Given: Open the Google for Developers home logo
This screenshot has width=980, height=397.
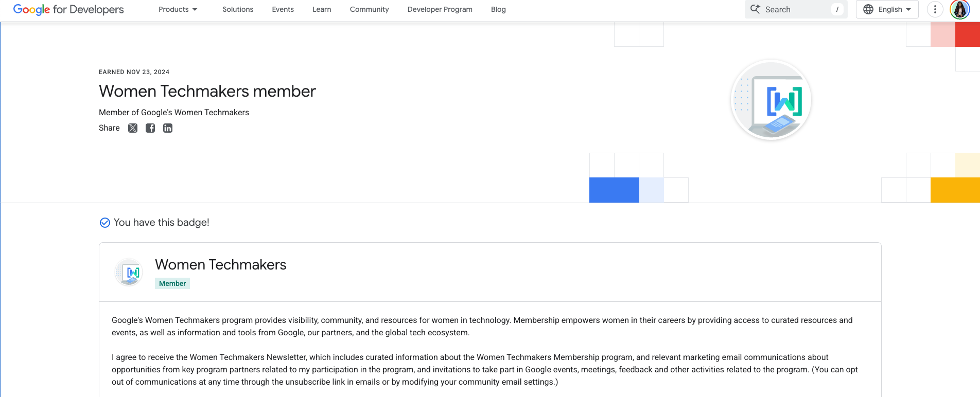Looking at the screenshot, I should click(68, 9).
